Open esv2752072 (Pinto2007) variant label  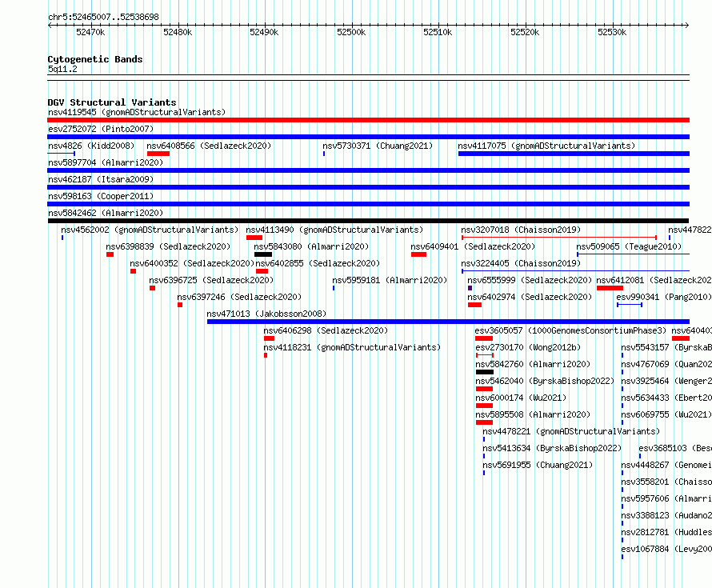(x=101, y=129)
